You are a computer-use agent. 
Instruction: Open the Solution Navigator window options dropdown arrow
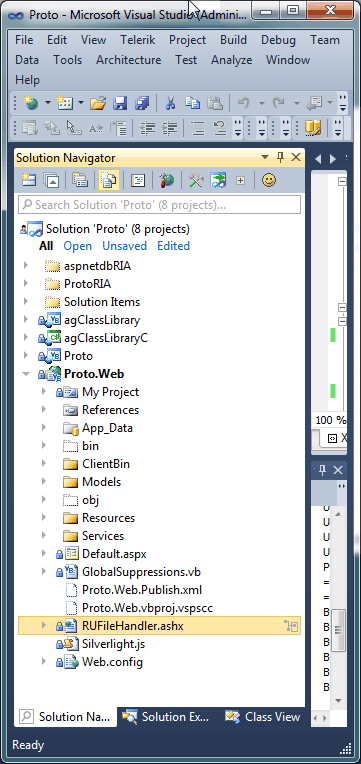(x=265, y=157)
